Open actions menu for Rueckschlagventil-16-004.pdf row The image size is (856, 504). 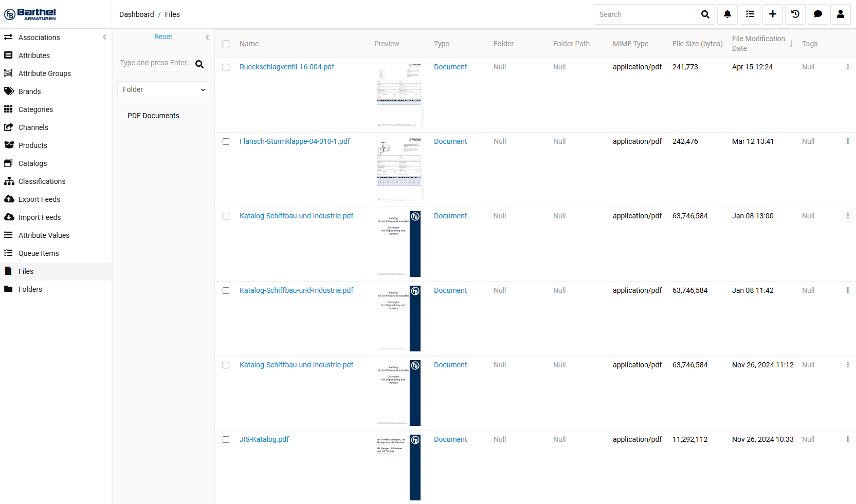[x=847, y=67]
